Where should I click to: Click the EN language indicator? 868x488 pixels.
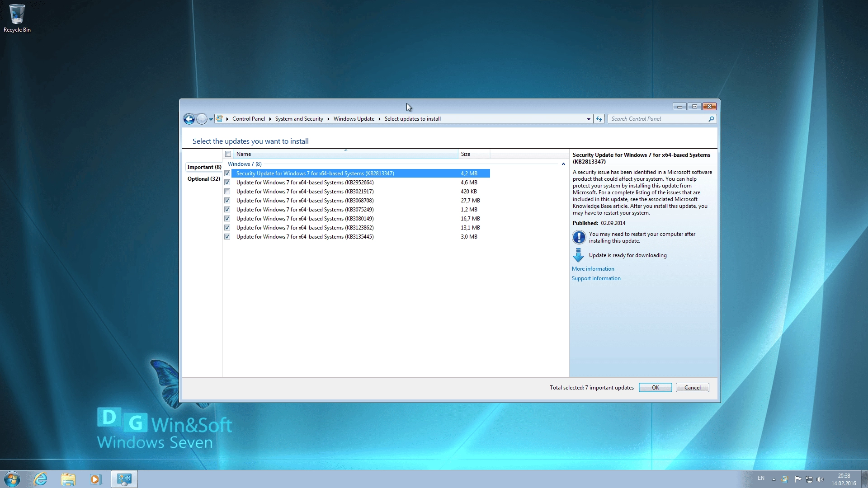click(x=761, y=478)
